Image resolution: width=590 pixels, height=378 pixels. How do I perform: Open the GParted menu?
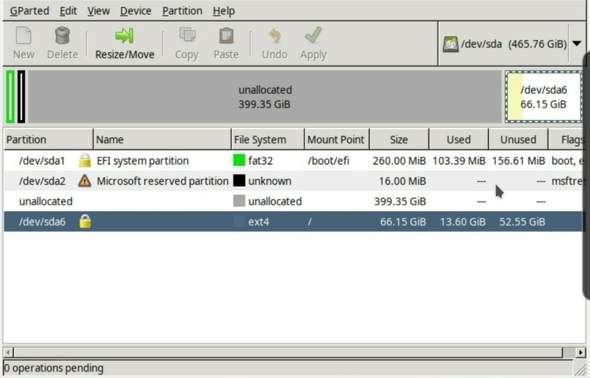tap(29, 11)
